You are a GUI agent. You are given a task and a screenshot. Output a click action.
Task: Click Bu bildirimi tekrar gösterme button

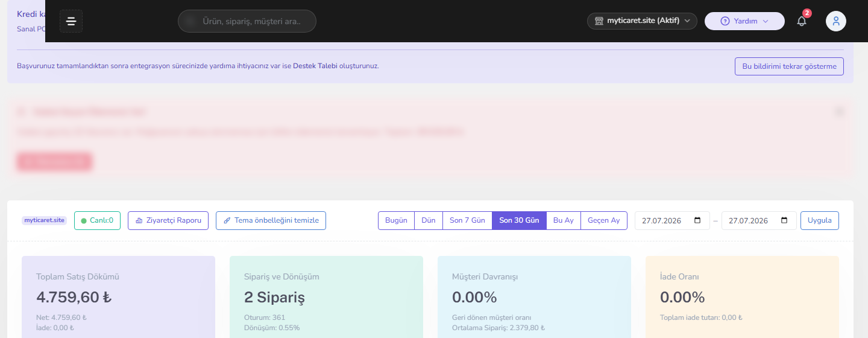[x=789, y=66]
